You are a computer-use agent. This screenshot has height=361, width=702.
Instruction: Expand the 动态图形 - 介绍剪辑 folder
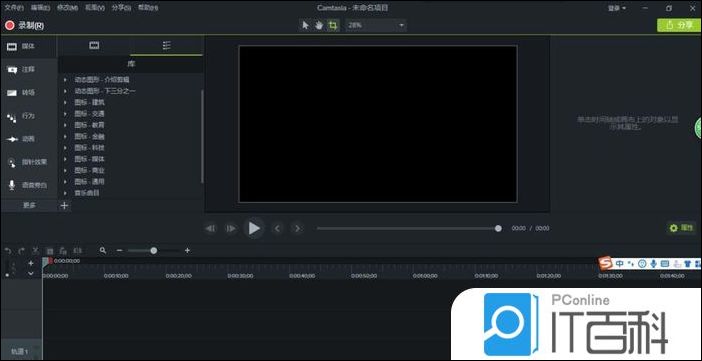coord(65,79)
